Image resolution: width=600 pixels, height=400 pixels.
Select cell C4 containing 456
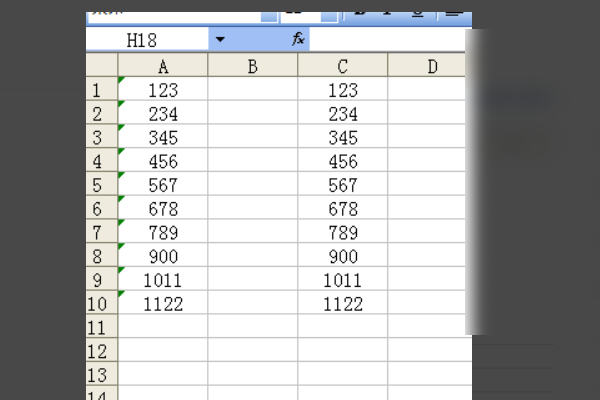point(342,161)
